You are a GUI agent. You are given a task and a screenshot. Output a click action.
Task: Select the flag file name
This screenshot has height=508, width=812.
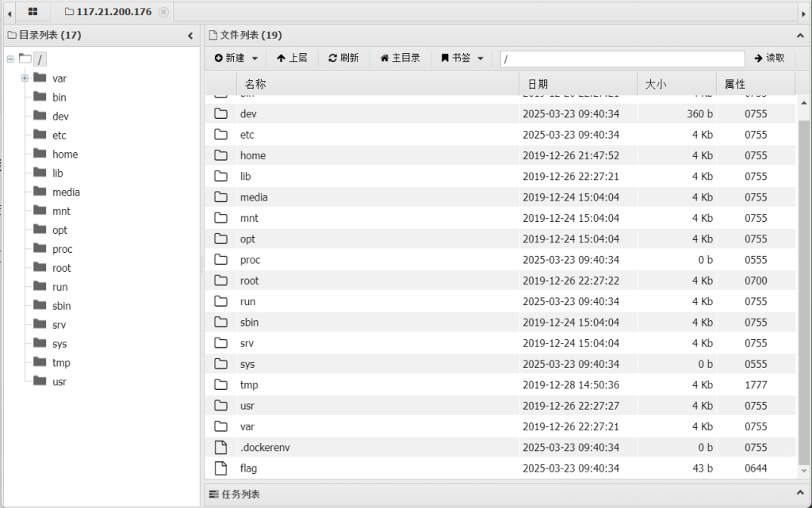[x=248, y=468]
